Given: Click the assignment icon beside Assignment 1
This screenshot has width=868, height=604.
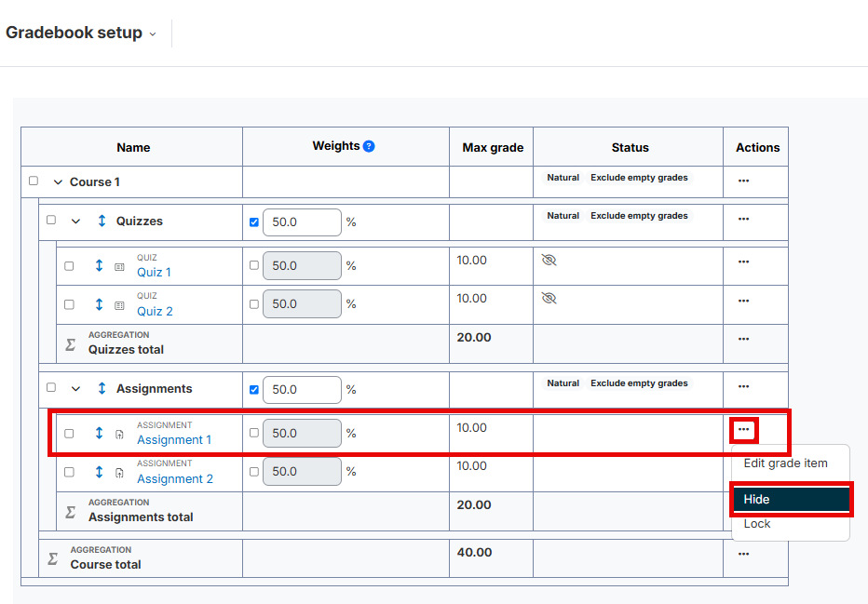Looking at the screenshot, I should point(119,435).
